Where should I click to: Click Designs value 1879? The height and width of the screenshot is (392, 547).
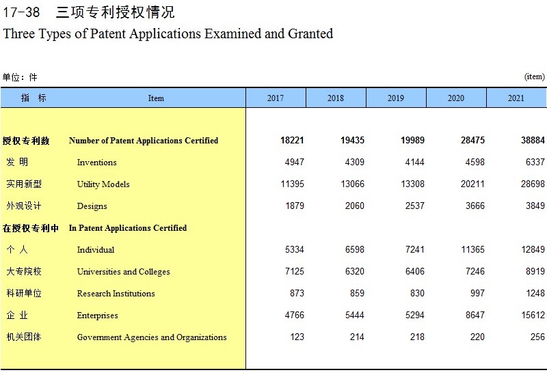pos(295,206)
